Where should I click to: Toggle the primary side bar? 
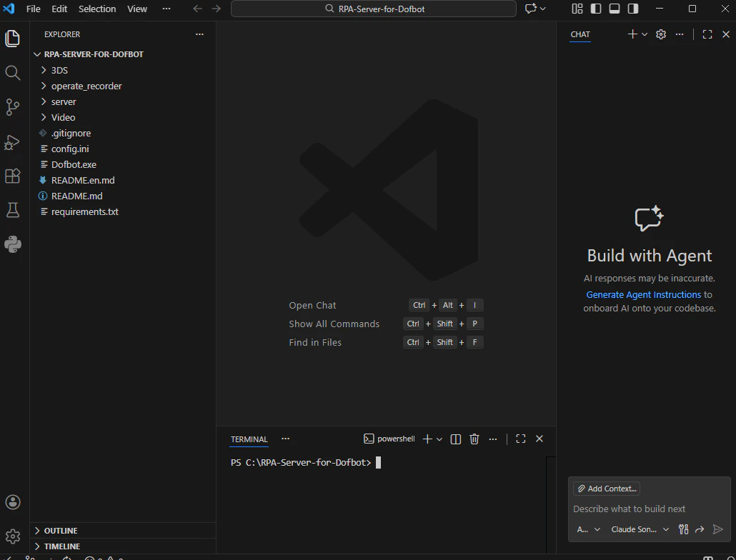click(596, 9)
